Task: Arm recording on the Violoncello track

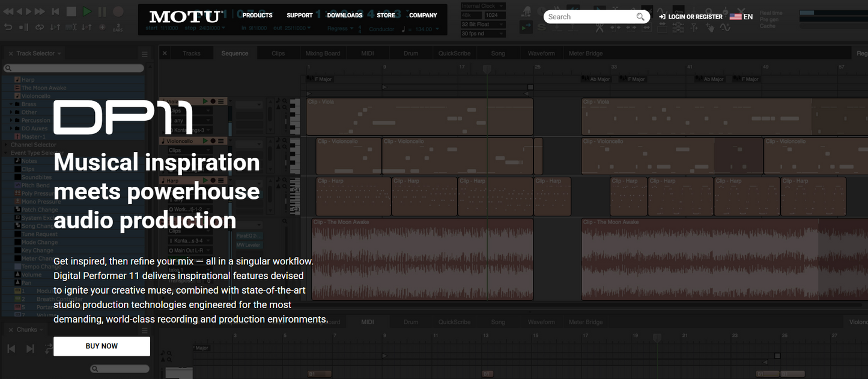Action: click(213, 141)
